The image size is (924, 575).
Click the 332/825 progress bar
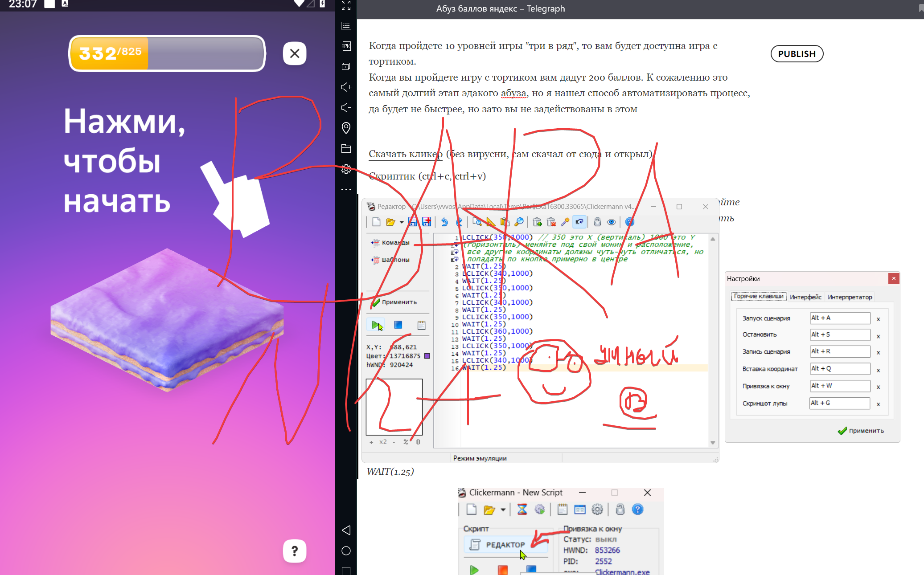168,53
